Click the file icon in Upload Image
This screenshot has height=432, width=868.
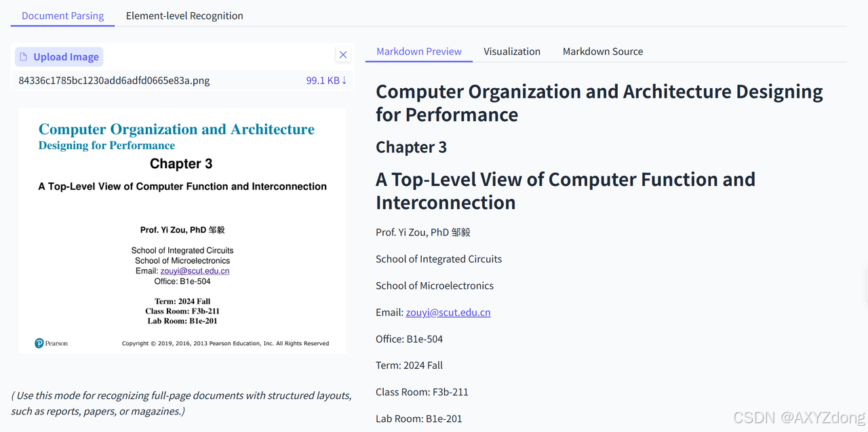pyautogui.click(x=24, y=57)
